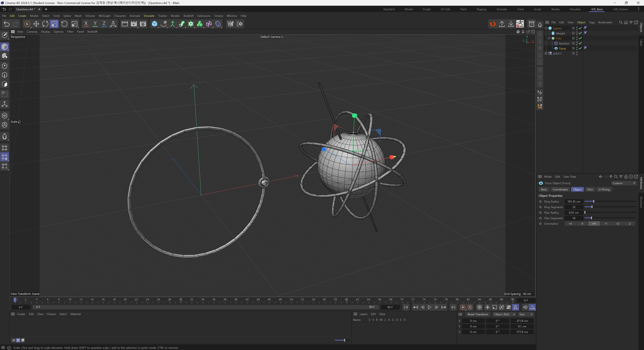Image resolution: width=644 pixels, height=350 pixels.
Task: Switch to 105_Octane layout tab
Action: point(620,9)
